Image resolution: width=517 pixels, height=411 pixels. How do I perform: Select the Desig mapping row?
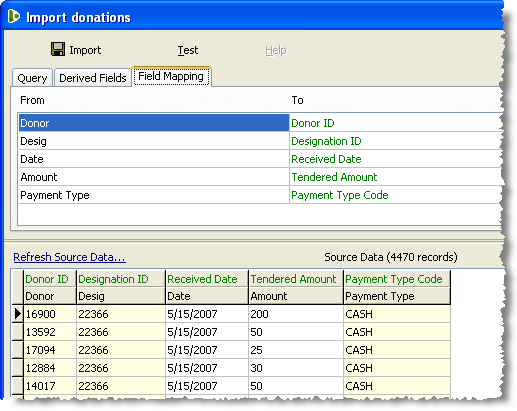coord(154,141)
